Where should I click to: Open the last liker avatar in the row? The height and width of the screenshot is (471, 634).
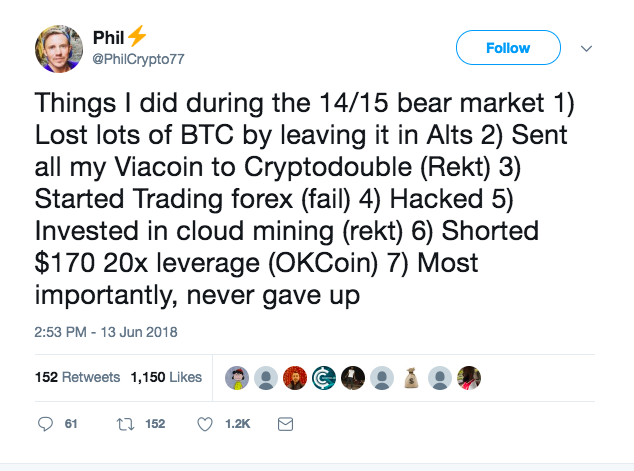469,377
